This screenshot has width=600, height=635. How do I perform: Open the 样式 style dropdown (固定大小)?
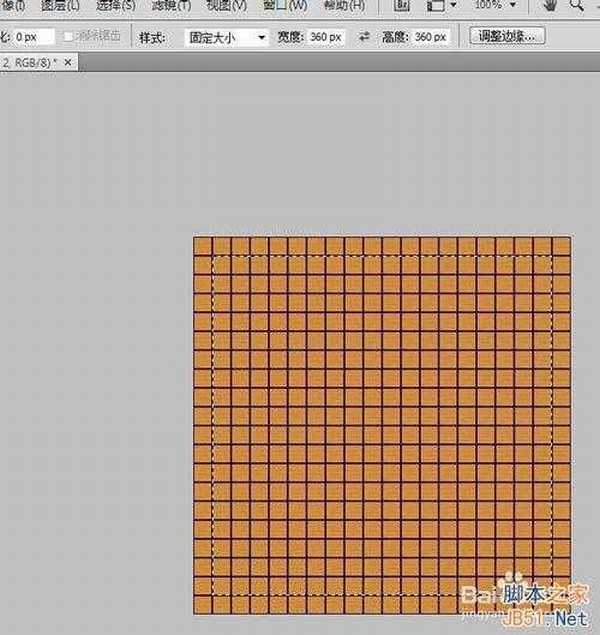tap(227, 37)
